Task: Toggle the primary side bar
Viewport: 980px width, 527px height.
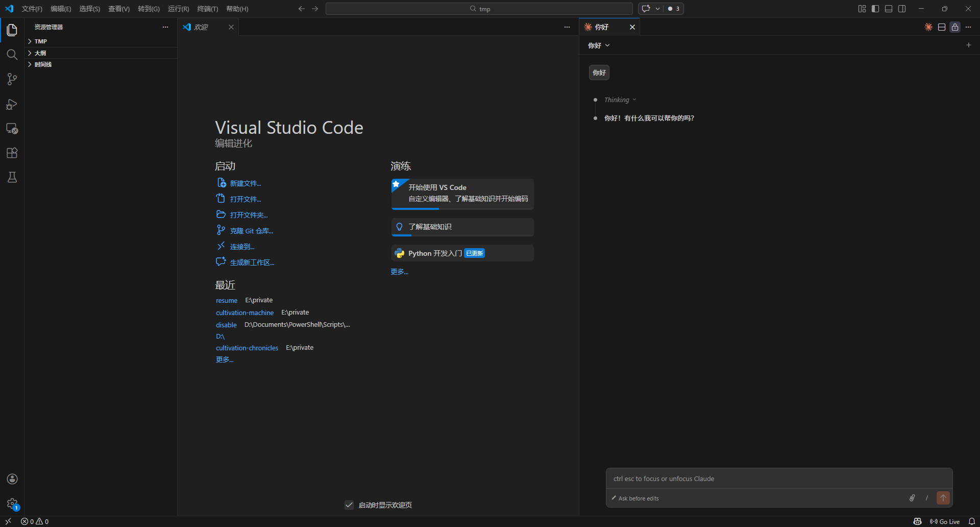Action: click(875, 9)
